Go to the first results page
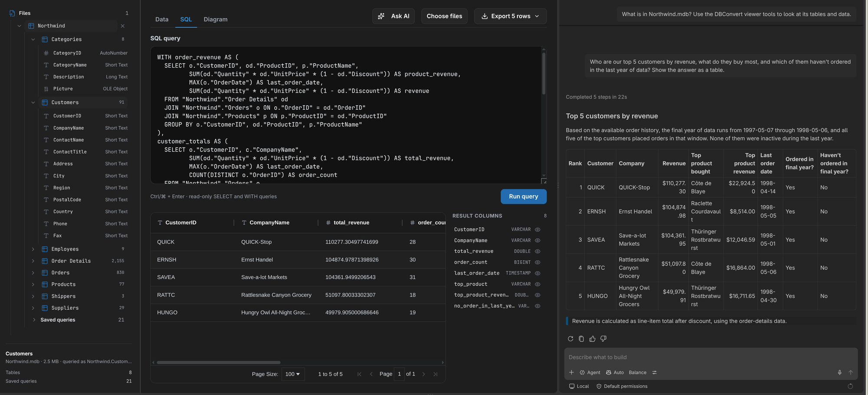This screenshot has height=395, width=868. [359, 374]
